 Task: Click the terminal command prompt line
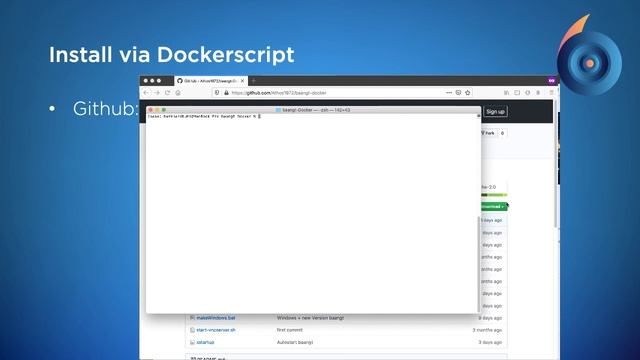tap(204, 116)
